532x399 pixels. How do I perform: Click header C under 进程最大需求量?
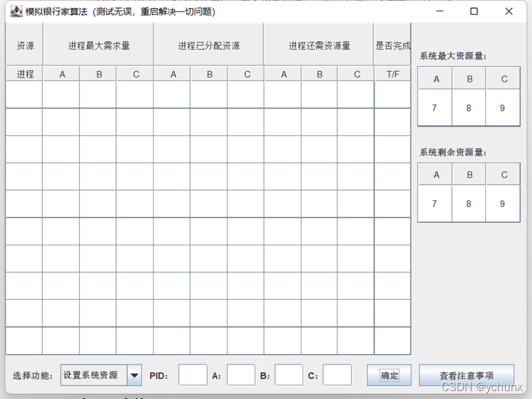click(x=135, y=74)
